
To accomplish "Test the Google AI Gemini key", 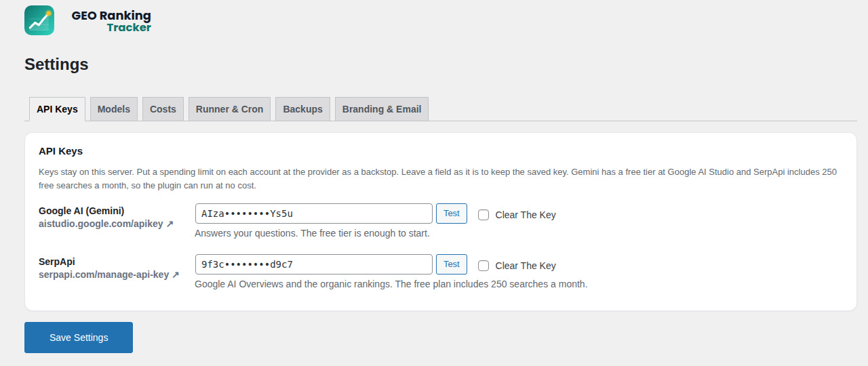I will click(452, 213).
